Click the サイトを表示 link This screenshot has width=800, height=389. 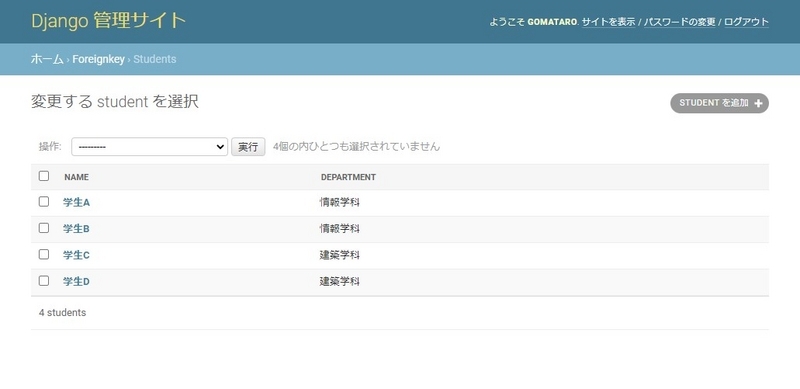tap(609, 22)
